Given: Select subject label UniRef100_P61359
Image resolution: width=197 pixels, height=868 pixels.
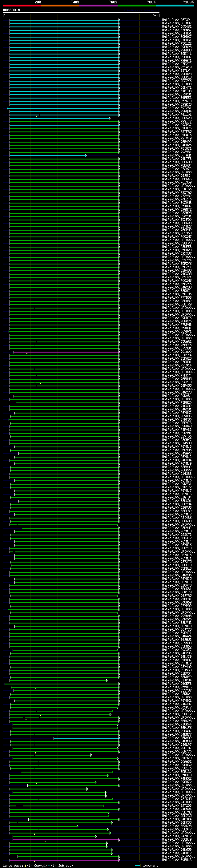Looking at the screenshot, I should [x=177, y=182].
